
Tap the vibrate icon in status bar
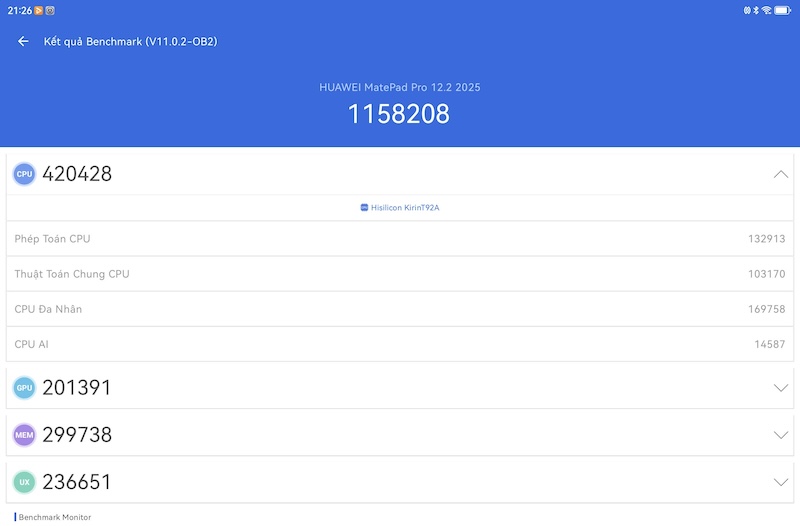pyautogui.click(x=747, y=10)
